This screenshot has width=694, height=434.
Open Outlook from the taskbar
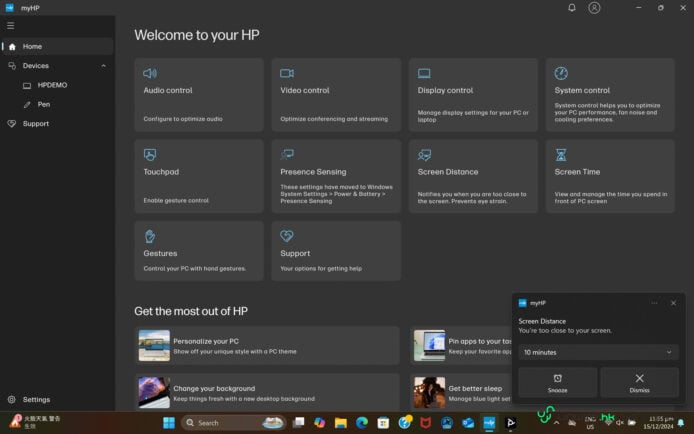468,423
